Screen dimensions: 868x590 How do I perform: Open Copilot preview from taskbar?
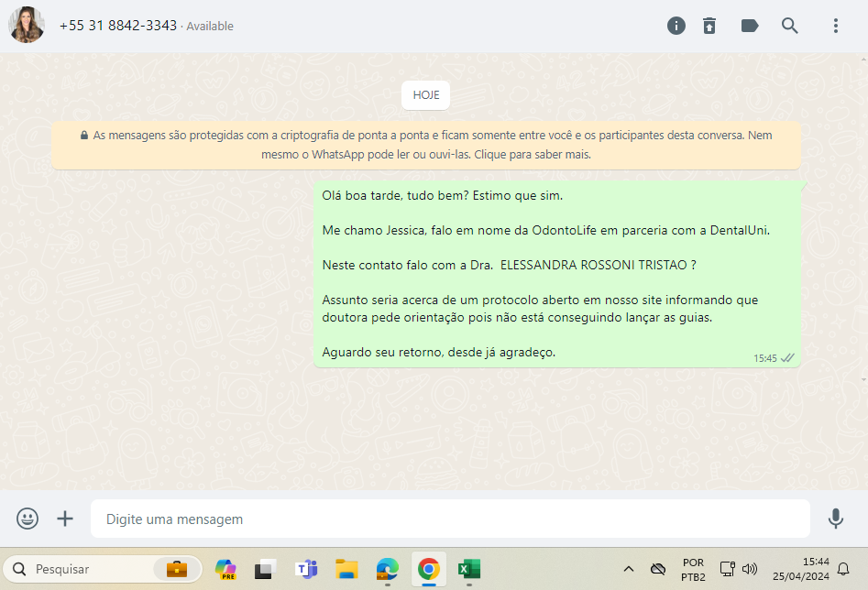point(225,569)
